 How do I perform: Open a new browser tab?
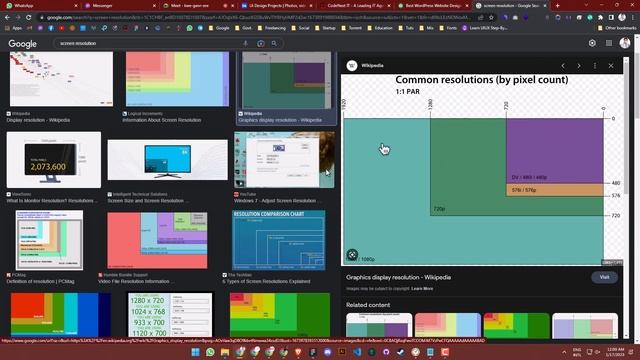(558, 6)
